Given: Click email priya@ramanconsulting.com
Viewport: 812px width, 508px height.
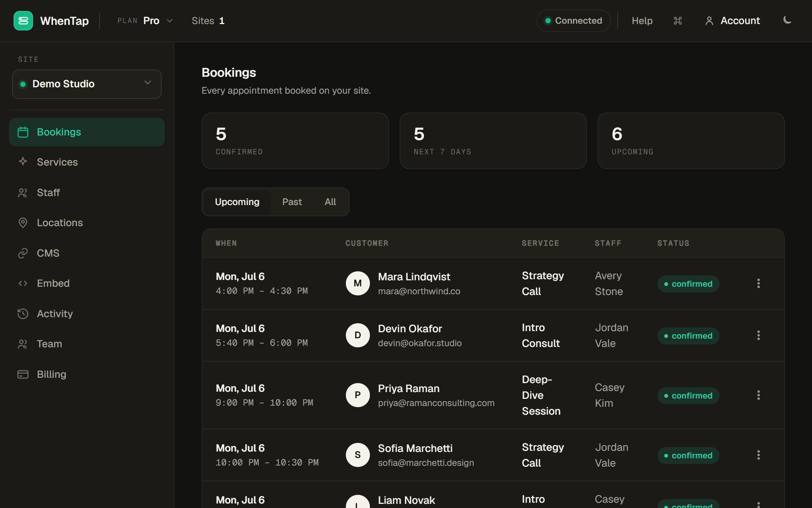Looking at the screenshot, I should pos(436,403).
